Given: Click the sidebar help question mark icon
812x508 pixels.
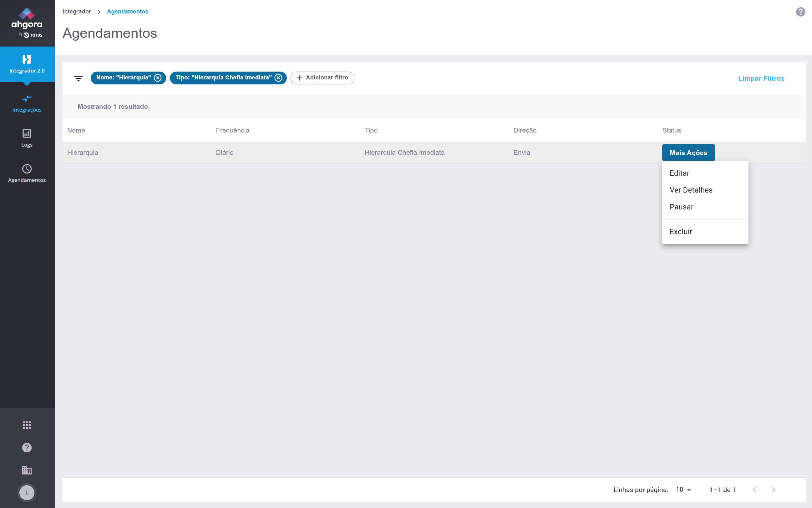Looking at the screenshot, I should [27, 448].
